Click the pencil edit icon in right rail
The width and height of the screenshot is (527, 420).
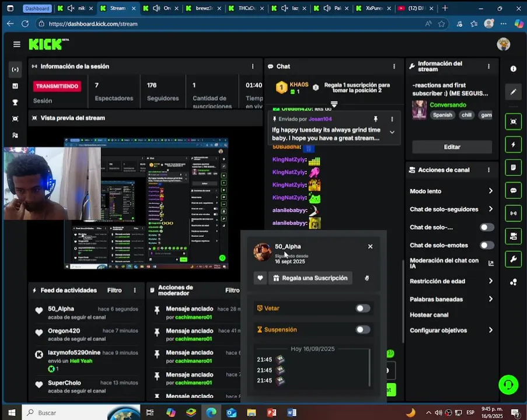513,92
